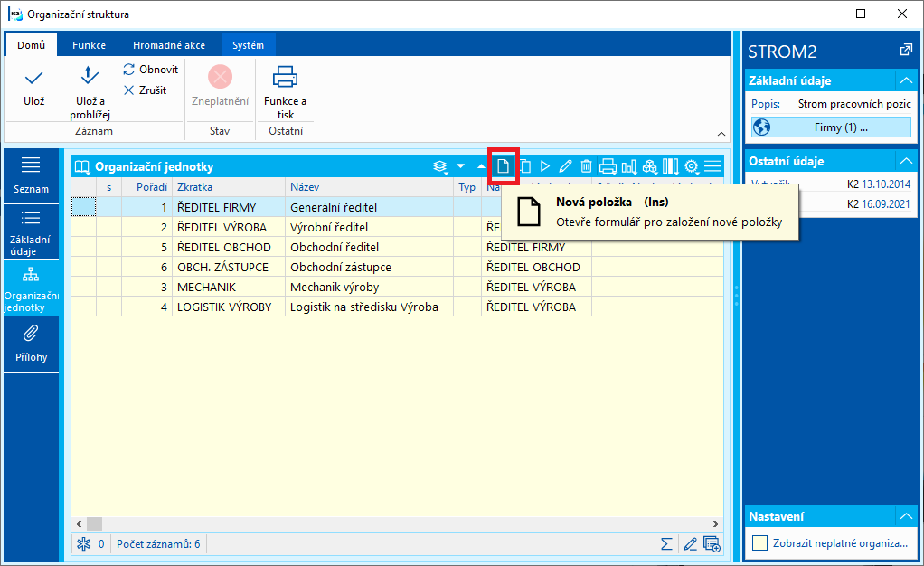Image resolution: width=924 pixels, height=566 pixels.
Task: Click the move down triangle arrow
Action: (461, 167)
